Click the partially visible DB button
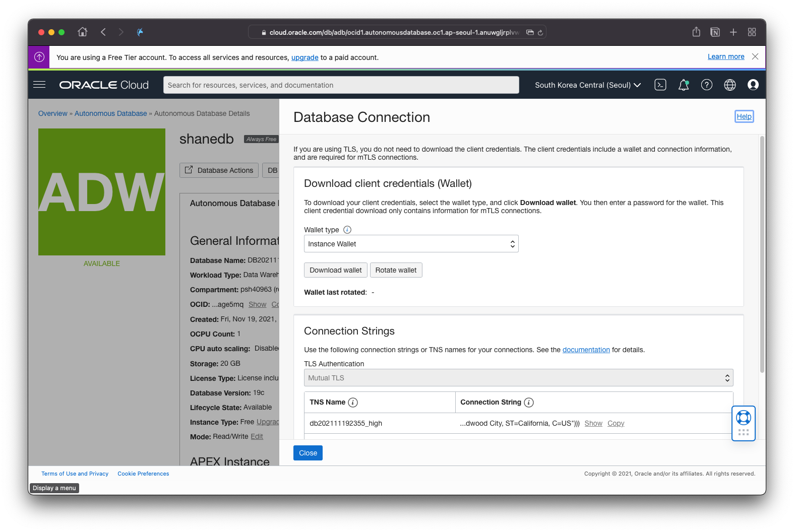The image size is (794, 532). [x=271, y=170]
